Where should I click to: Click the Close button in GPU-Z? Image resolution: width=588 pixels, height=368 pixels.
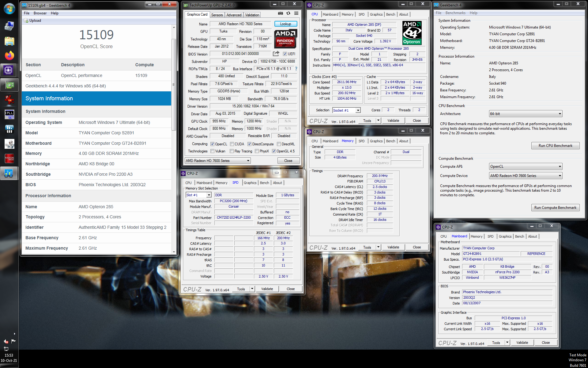pos(288,161)
